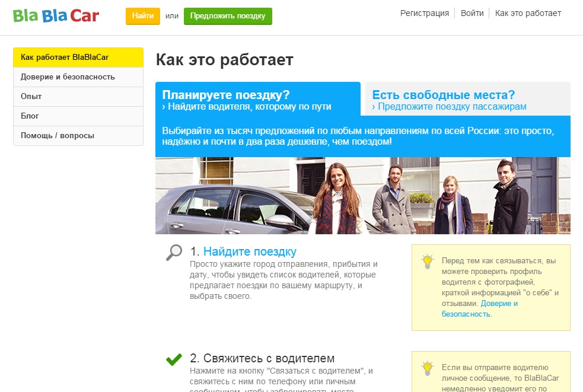This screenshot has width=583, height=392.
Task: Click the tip text Перед тем как связываться
Action: (x=500, y=287)
